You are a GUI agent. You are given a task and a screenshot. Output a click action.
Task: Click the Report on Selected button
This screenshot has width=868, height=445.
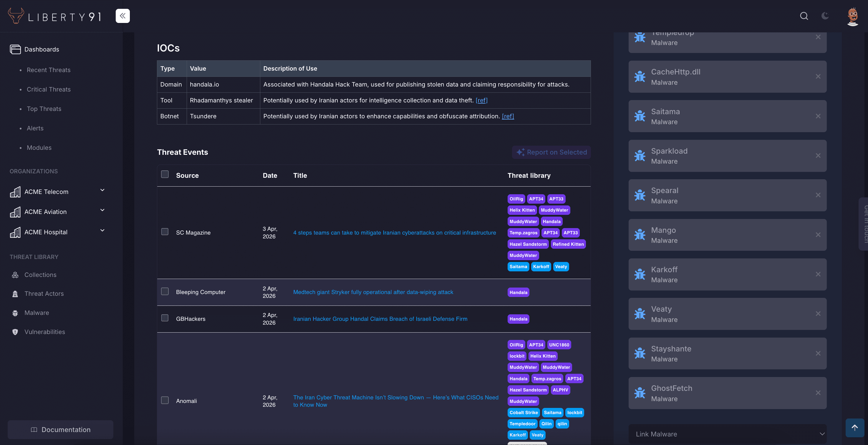pyautogui.click(x=551, y=152)
